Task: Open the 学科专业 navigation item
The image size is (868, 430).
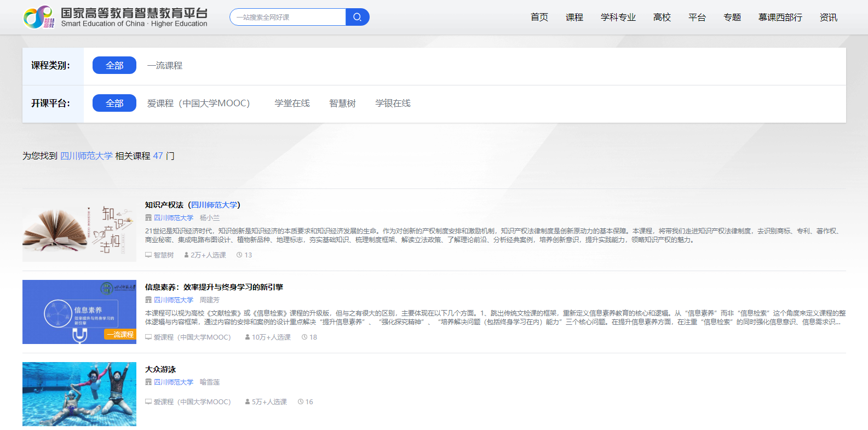Action: tap(618, 18)
